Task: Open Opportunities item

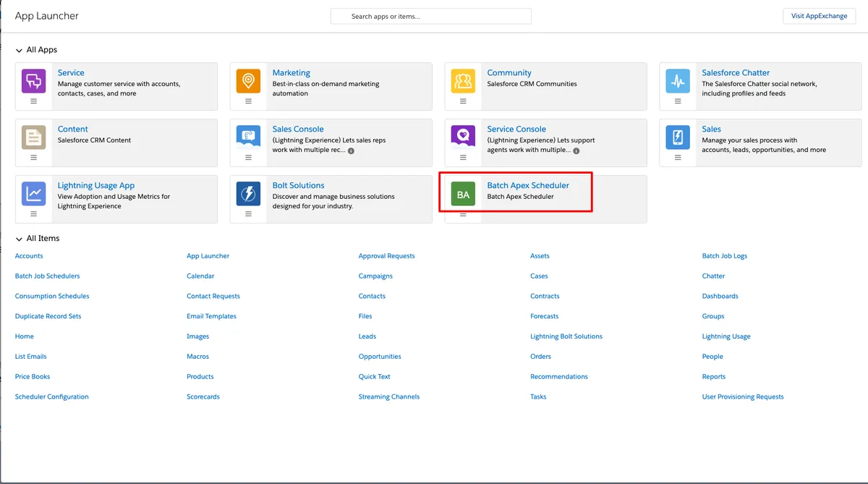Action: pyautogui.click(x=380, y=357)
